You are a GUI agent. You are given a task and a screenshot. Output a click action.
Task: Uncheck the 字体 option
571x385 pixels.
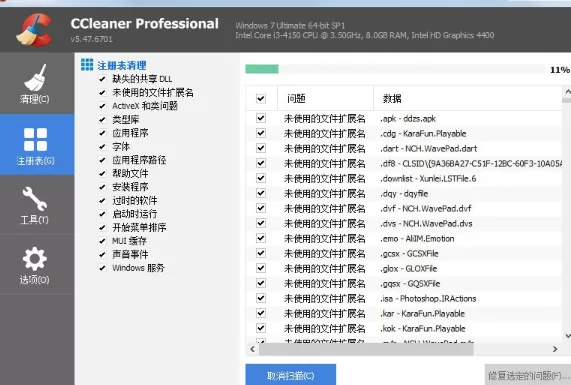point(102,146)
